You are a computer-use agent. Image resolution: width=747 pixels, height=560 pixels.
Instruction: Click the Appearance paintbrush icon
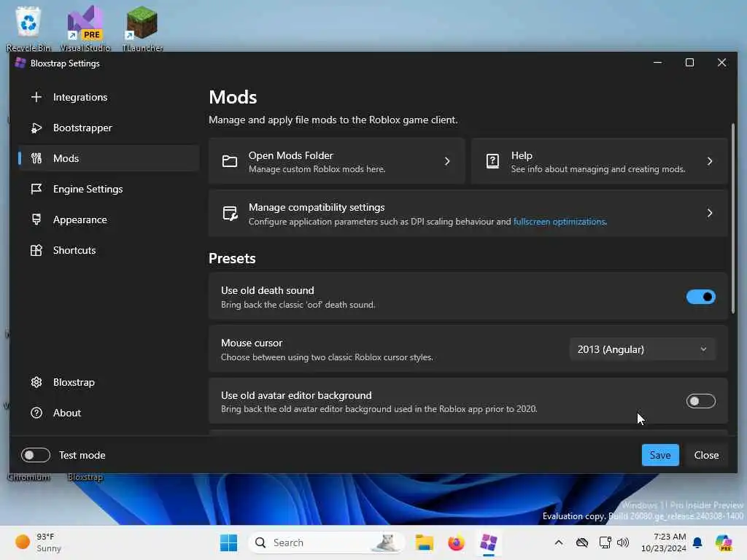click(36, 219)
